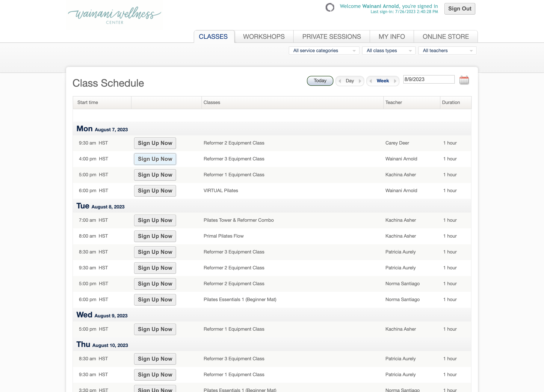Screen dimensions: 544x392
Task: Click the date field showing 8/9/2023
Action: [x=429, y=79]
